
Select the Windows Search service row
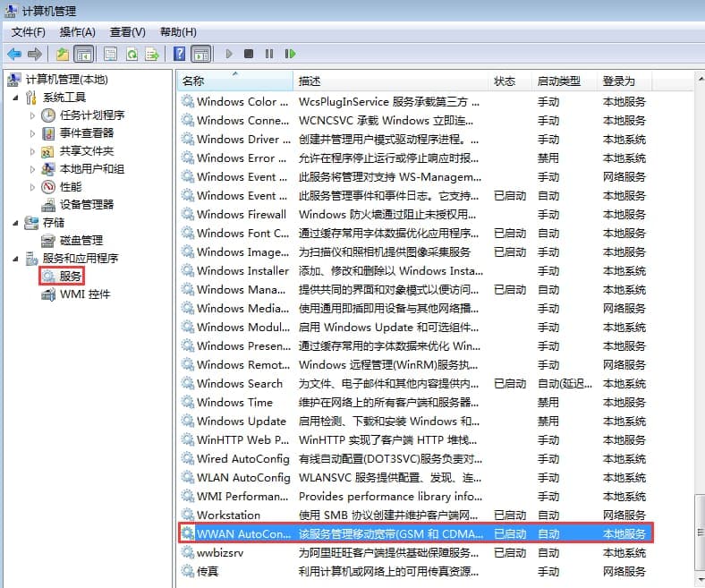tap(415, 384)
